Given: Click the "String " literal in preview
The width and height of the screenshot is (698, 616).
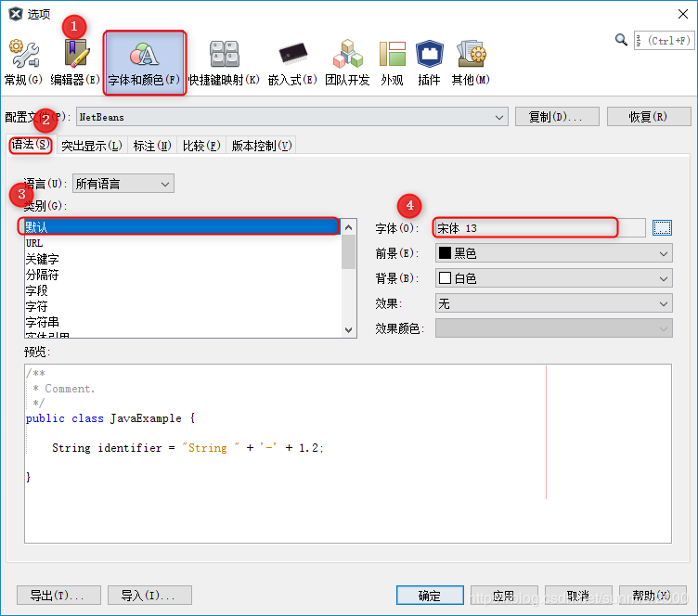Looking at the screenshot, I should pyautogui.click(x=211, y=448).
